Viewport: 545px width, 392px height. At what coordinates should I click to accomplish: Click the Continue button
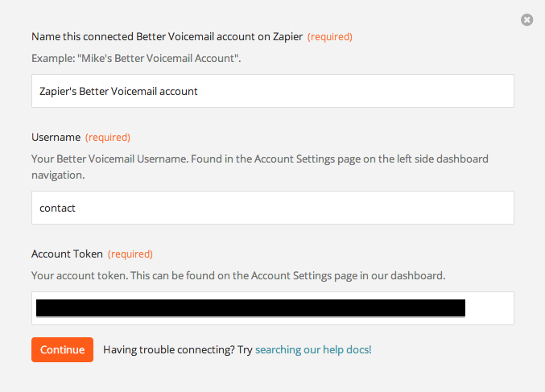[62, 349]
